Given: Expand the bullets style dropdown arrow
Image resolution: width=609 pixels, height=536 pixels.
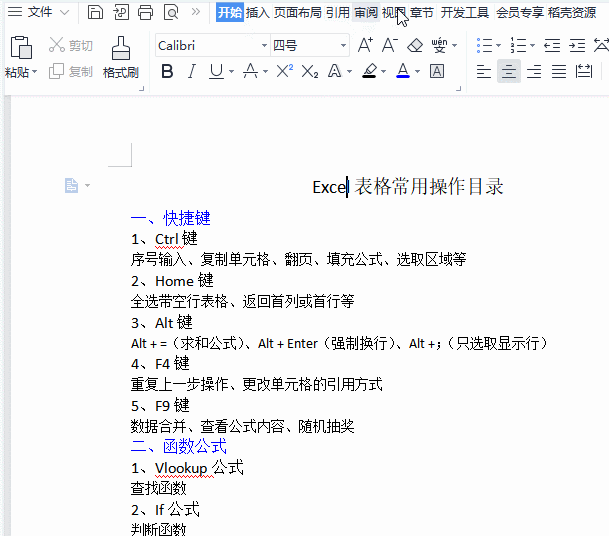Looking at the screenshot, I should click(x=498, y=45).
